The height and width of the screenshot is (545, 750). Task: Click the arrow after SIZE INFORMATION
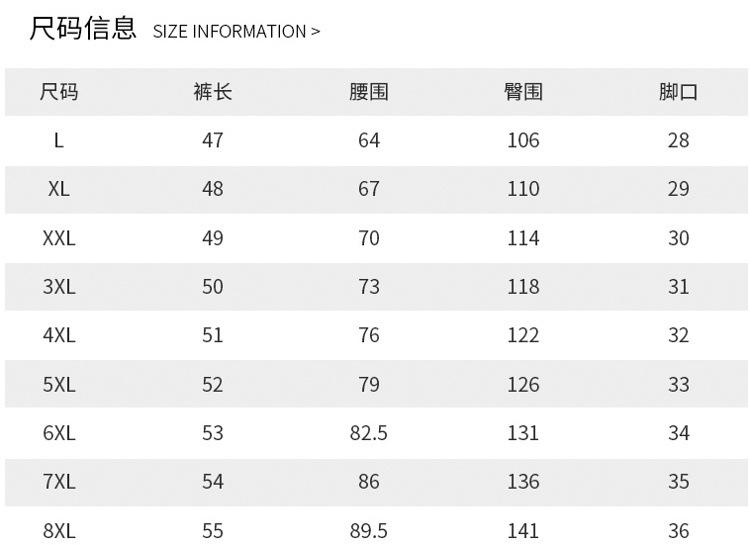tap(315, 32)
